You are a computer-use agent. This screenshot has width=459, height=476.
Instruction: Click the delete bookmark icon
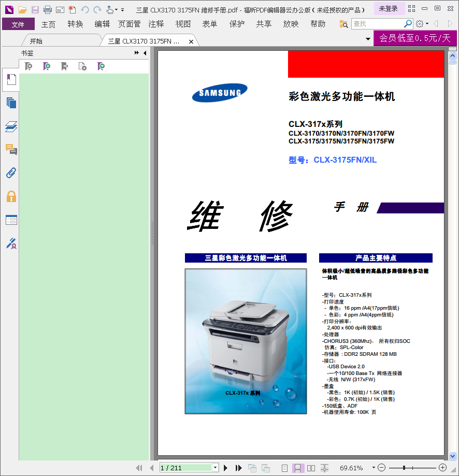[28, 66]
